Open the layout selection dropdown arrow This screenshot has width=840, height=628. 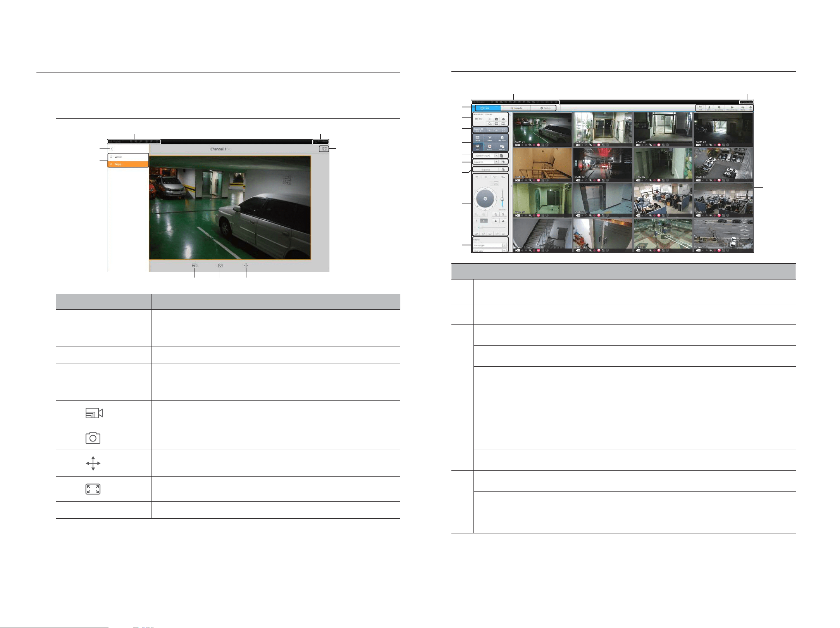(x=496, y=162)
